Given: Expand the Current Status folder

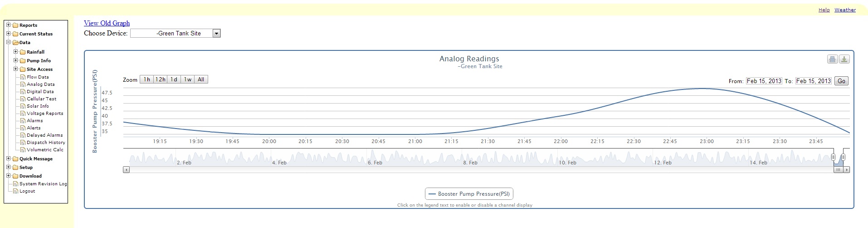Looking at the screenshot, I should 8,34.
